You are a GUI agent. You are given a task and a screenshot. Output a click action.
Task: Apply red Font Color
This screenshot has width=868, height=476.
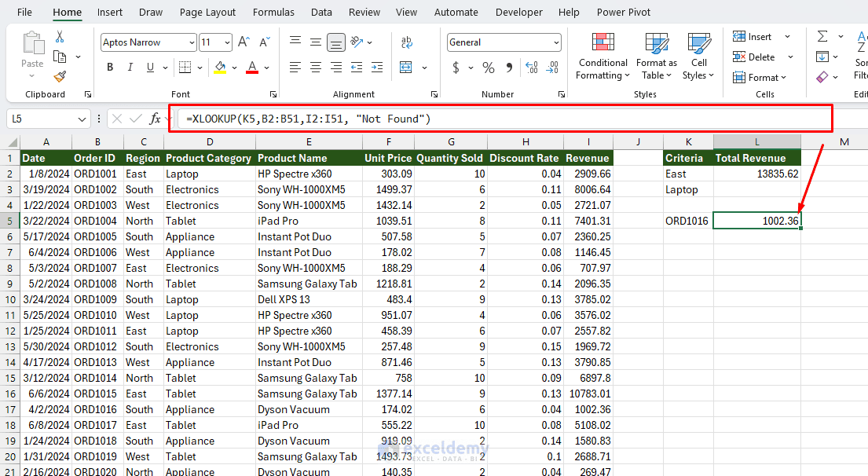[252, 68]
